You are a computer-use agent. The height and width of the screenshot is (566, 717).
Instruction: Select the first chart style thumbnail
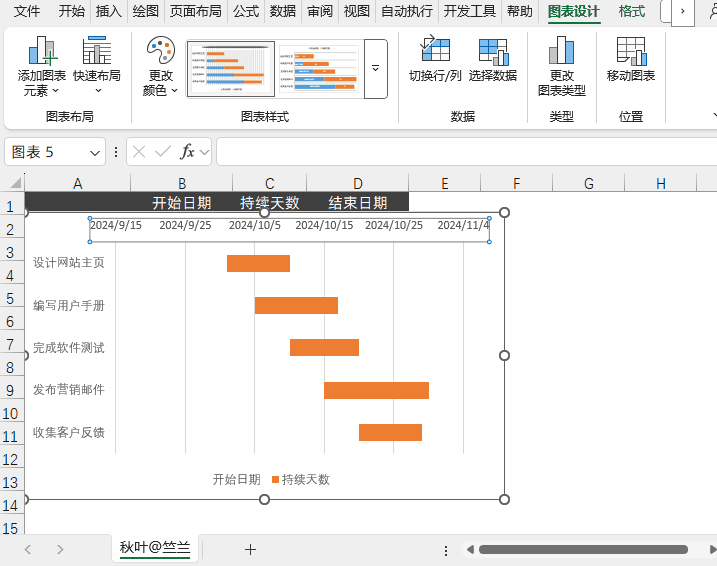tap(230, 69)
